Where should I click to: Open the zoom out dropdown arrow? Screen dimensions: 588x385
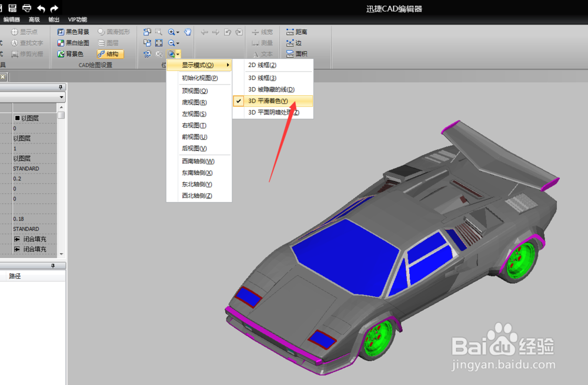(178, 43)
